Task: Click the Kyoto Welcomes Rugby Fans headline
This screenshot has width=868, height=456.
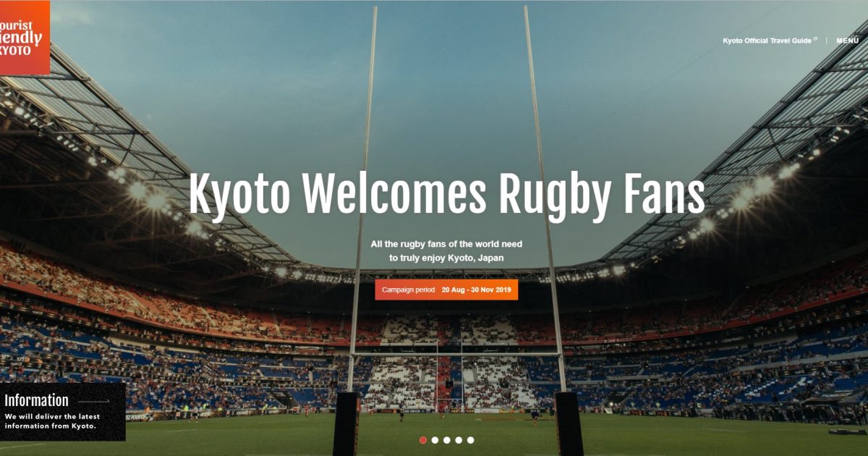Action: (446, 195)
